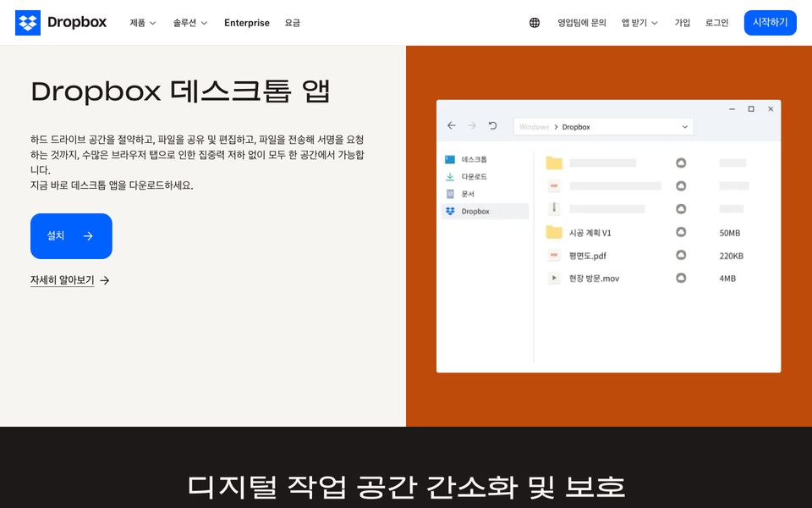812x508 pixels.
Task: Click the 설치 install button
Action: point(71,236)
